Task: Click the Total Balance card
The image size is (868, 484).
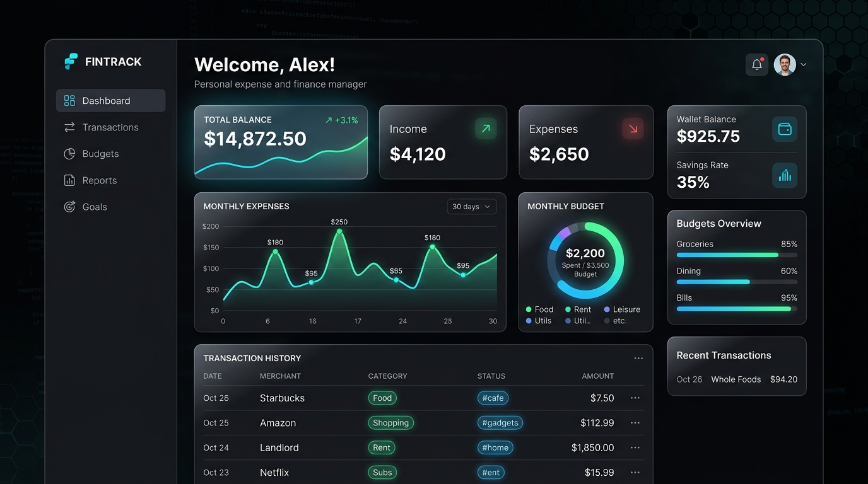Action: click(281, 142)
